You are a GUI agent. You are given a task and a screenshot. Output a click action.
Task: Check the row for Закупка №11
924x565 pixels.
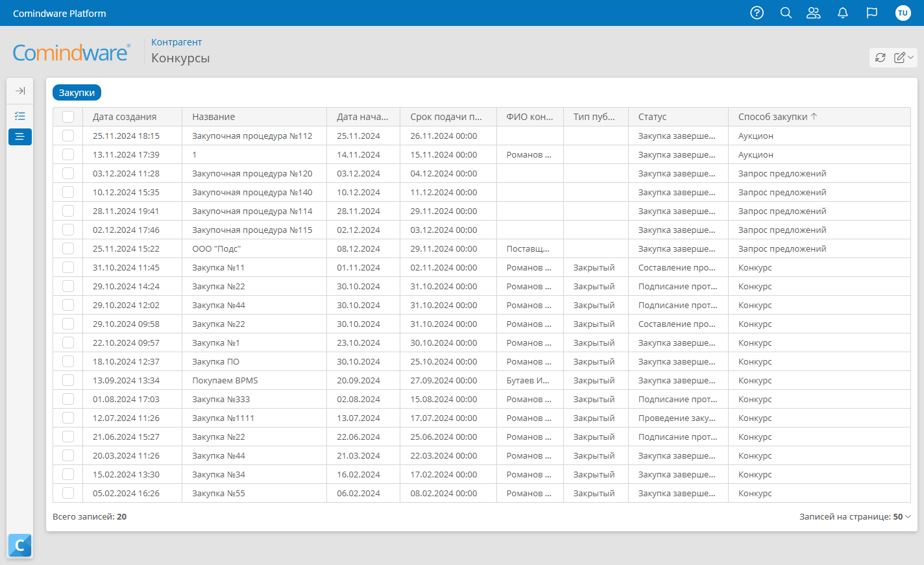(x=68, y=267)
